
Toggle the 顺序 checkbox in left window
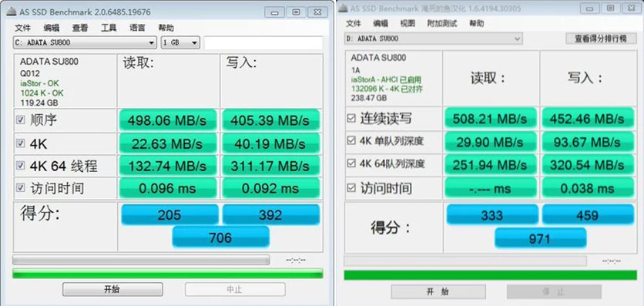20,120
